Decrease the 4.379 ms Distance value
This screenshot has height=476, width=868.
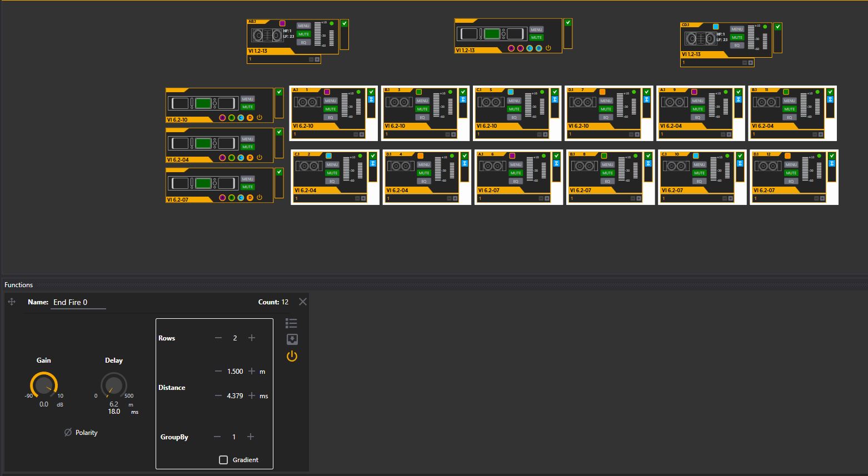pos(217,395)
